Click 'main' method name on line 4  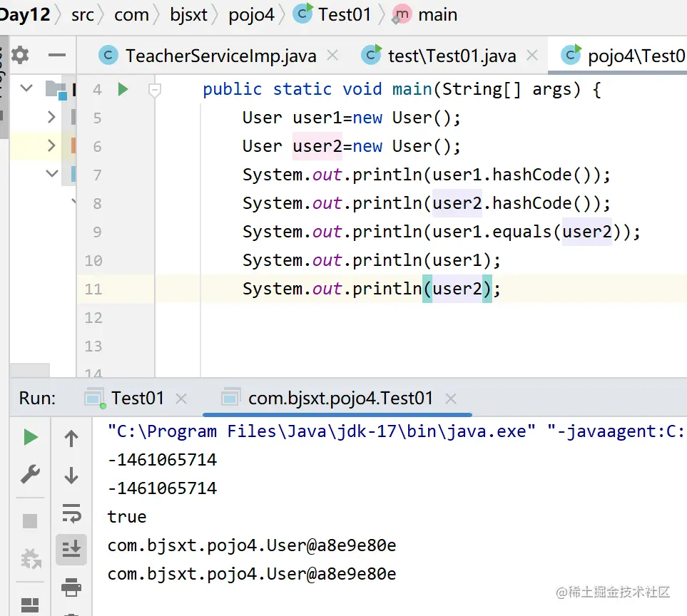coord(412,89)
